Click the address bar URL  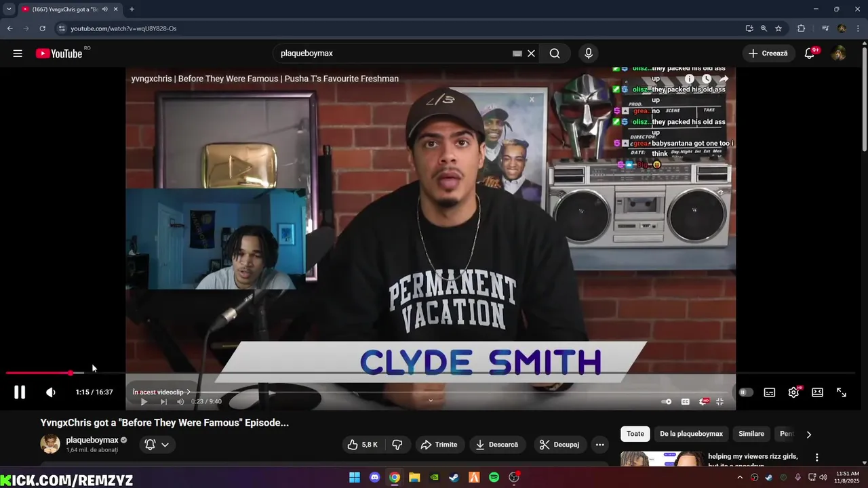124,28
